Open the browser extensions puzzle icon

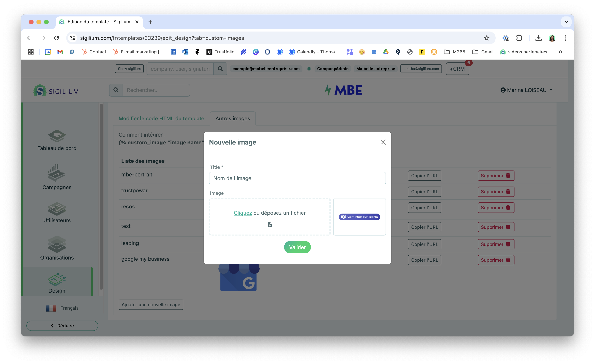click(519, 38)
